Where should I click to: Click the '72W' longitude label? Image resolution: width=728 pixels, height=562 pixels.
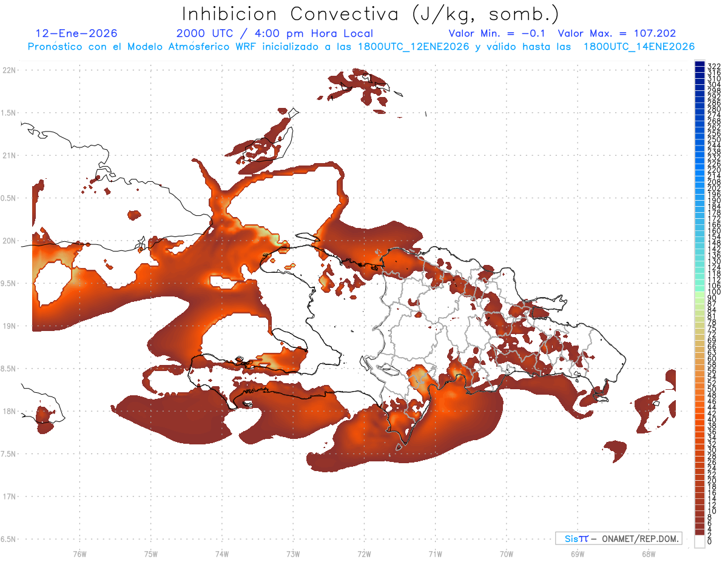coord(364,553)
